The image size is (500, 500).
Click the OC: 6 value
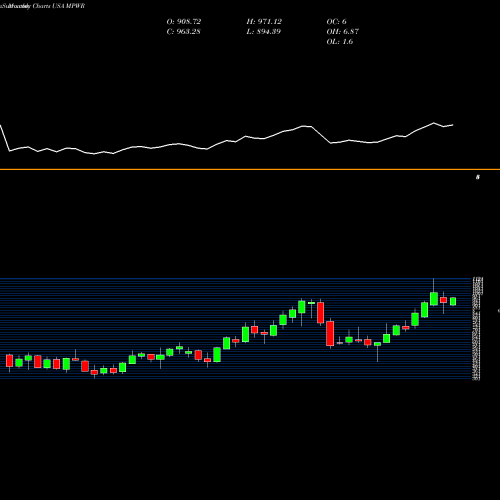[x=336, y=22]
